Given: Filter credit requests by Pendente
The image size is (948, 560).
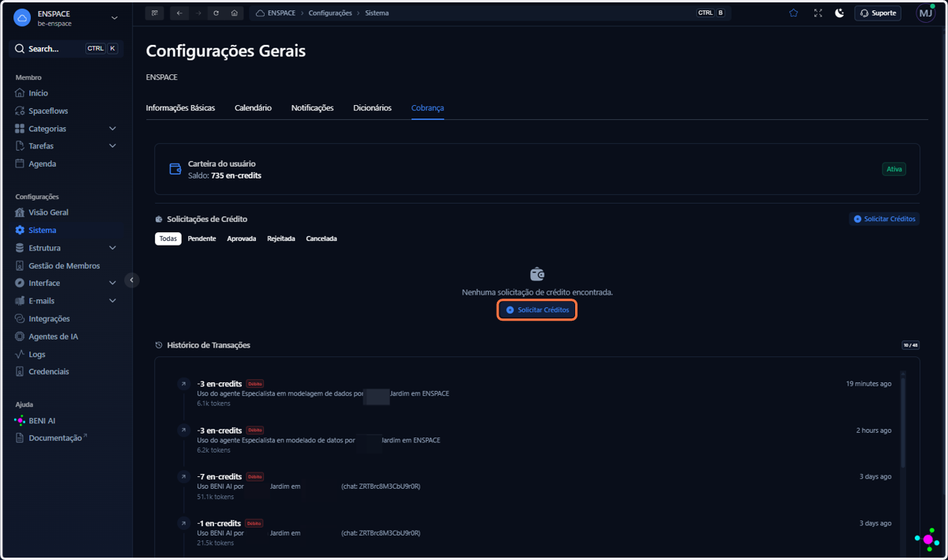Looking at the screenshot, I should point(201,239).
